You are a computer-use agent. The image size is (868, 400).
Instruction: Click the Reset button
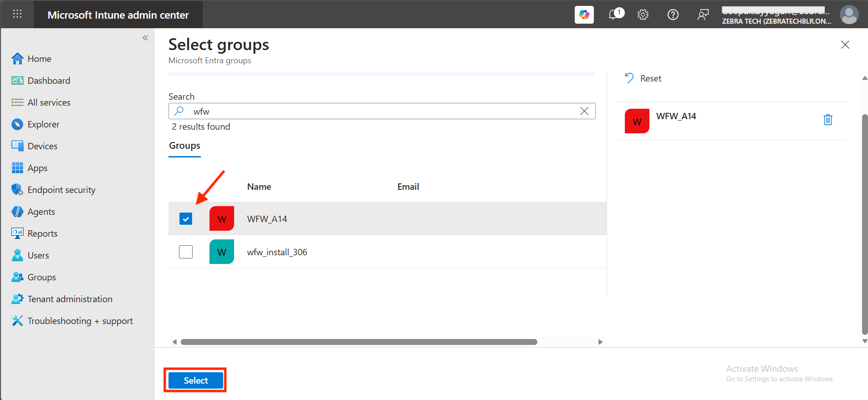[x=643, y=78]
